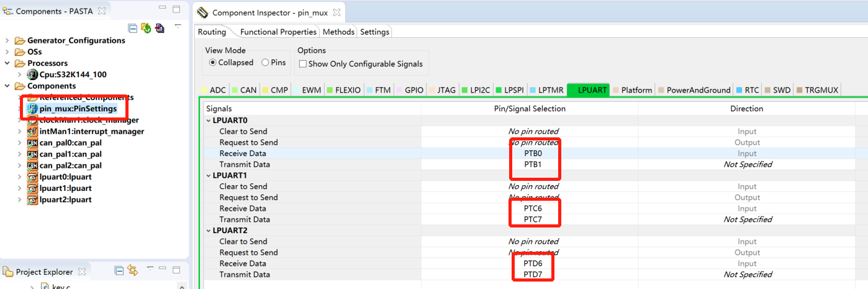
Task: Click the intMan1 interrupt_manager icon
Action: click(x=33, y=132)
